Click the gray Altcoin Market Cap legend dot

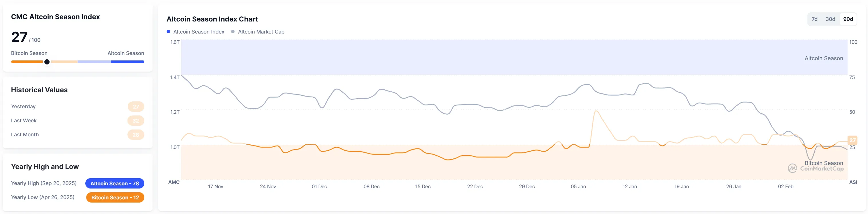(233, 32)
